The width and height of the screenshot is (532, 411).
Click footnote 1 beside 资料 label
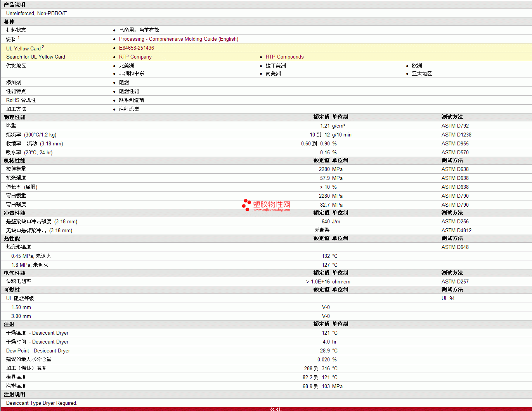(19, 38)
